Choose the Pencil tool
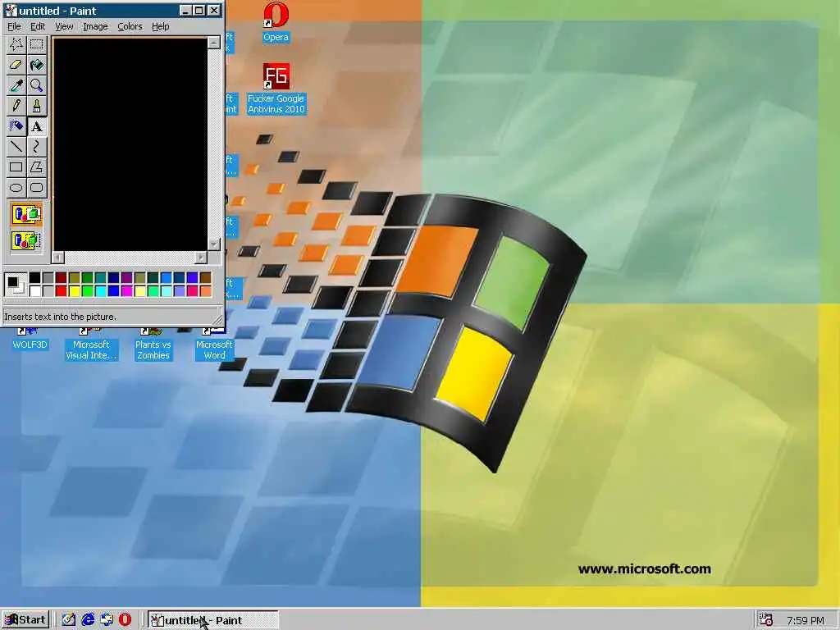The width and height of the screenshot is (840, 630). coord(16,106)
